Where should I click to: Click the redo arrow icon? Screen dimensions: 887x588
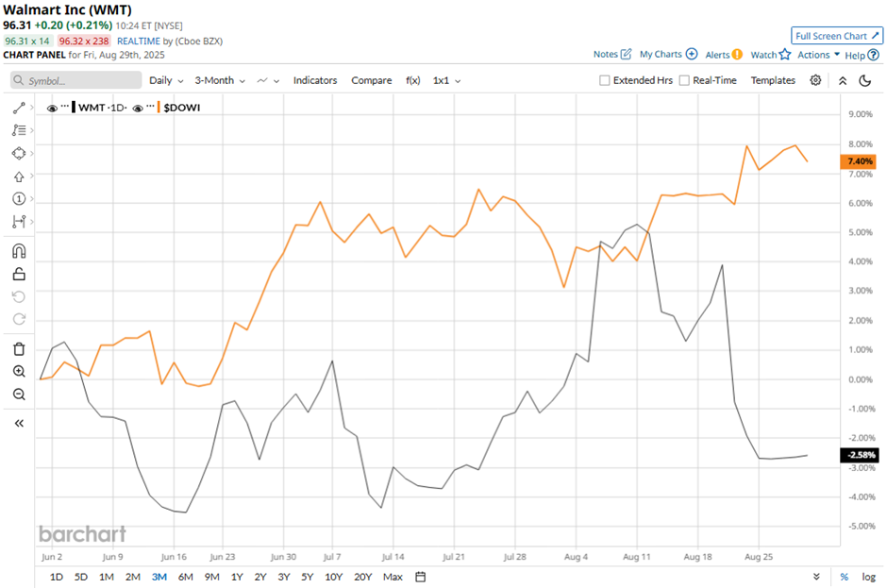(19, 319)
